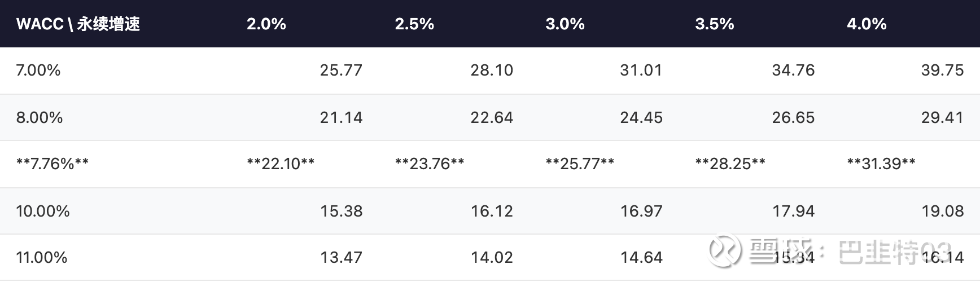980x282 pixels.
Task: Select the 10.00% WACC row label
Action: tap(42, 211)
